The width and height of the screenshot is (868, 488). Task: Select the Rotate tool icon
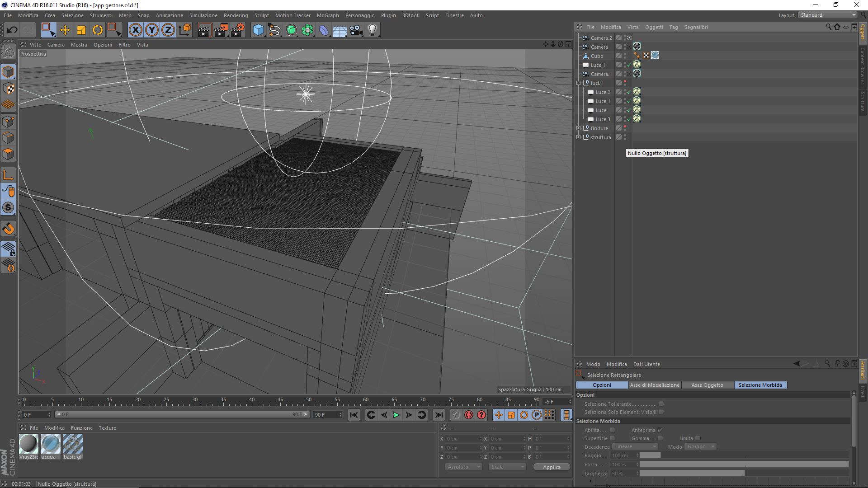tap(98, 30)
